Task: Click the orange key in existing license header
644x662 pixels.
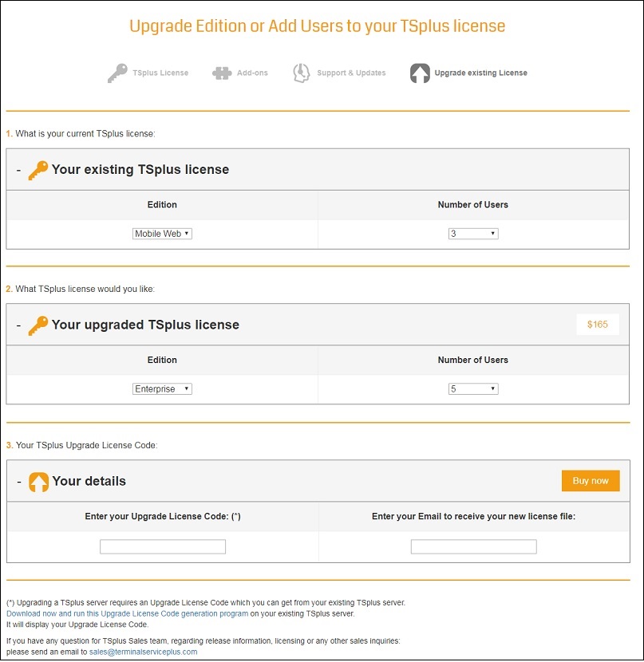Action: point(38,170)
